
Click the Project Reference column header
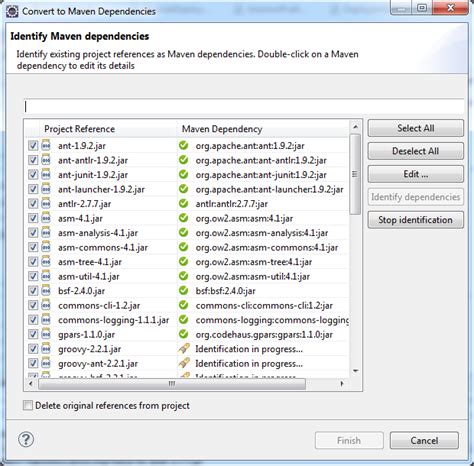108,129
